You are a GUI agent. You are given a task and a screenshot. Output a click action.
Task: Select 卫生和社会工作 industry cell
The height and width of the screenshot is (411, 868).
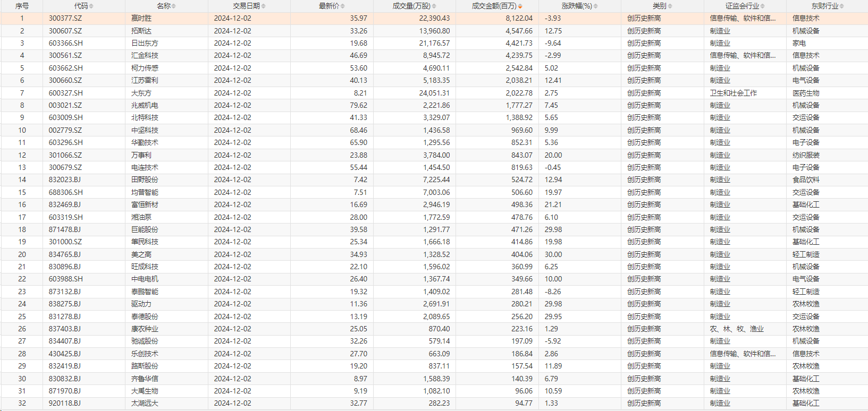(x=734, y=93)
